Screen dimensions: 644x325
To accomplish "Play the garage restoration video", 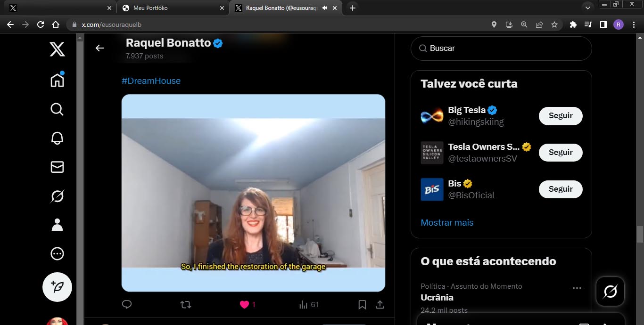I will tap(253, 193).
